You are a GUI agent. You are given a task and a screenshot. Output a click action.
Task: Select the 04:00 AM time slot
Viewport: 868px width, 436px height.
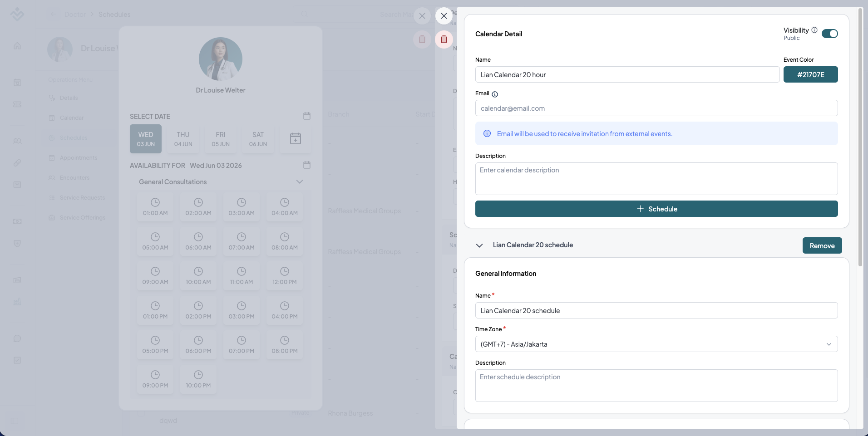(285, 207)
